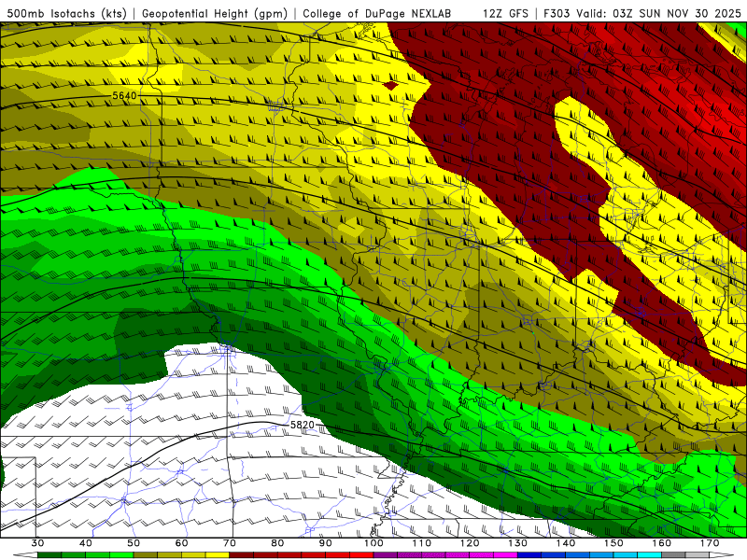Select the 130 value on the color scale

pyautogui.click(x=517, y=543)
